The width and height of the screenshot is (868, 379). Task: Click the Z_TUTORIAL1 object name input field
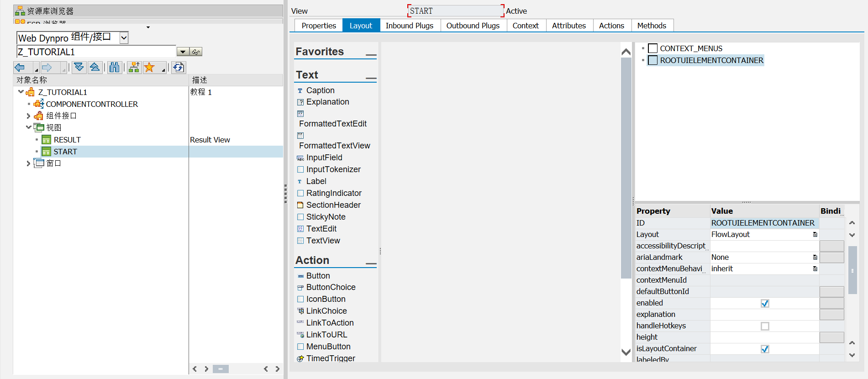click(x=96, y=52)
